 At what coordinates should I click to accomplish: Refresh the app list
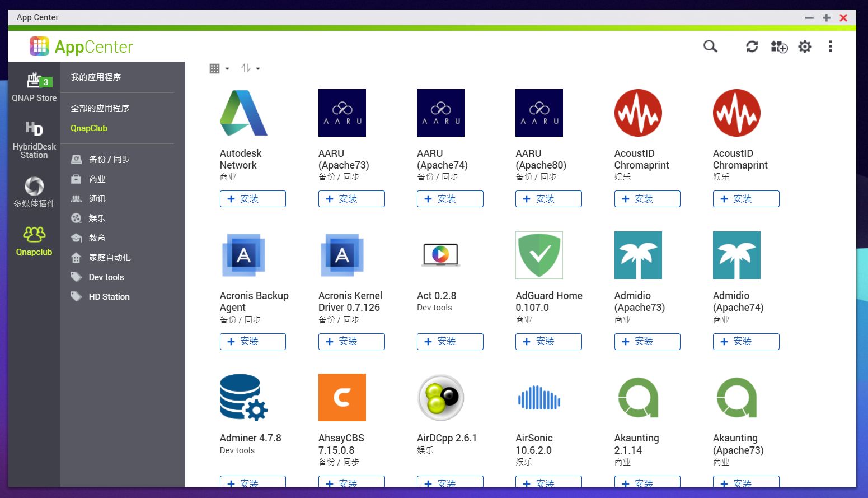click(x=752, y=46)
